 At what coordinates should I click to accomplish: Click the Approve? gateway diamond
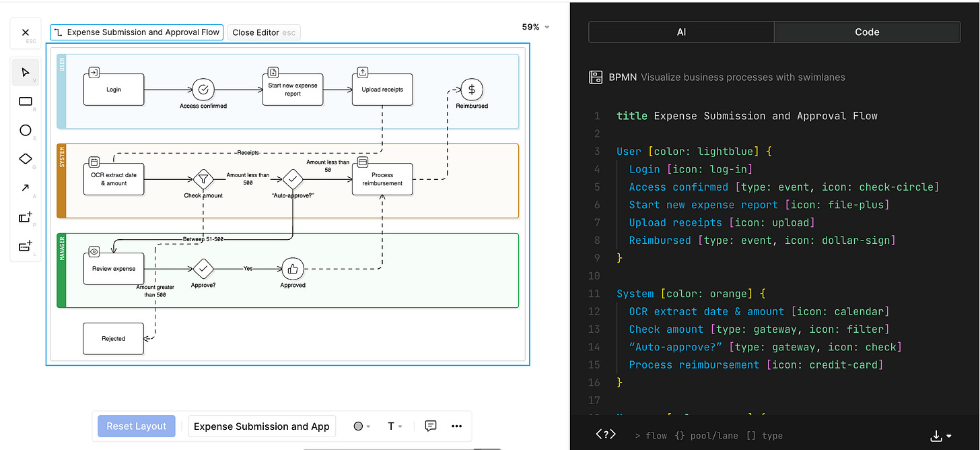tap(203, 269)
